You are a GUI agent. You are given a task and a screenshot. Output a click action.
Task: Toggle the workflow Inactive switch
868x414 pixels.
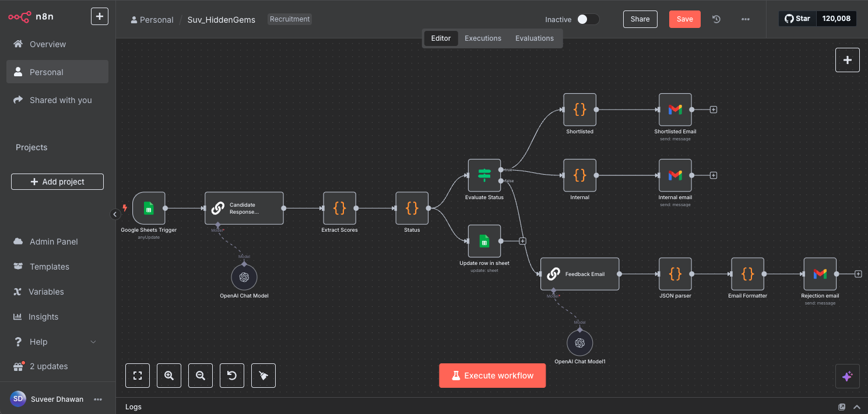coord(588,19)
